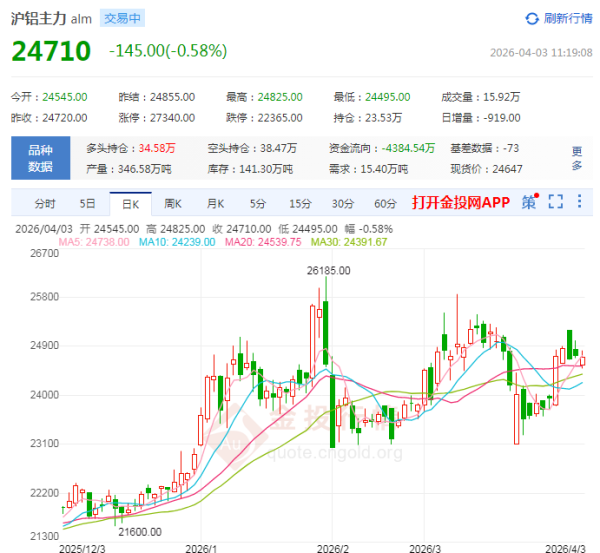Click the timestamp 2026-04-03 11:19:08
The width and height of the screenshot is (600, 553).
tap(541, 53)
